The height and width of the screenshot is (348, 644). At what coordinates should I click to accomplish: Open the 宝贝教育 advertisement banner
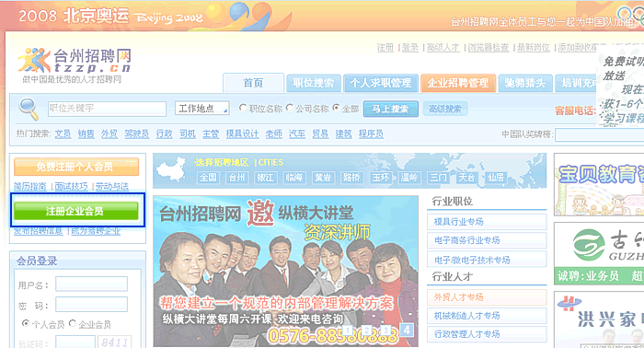tap(599, 185)
